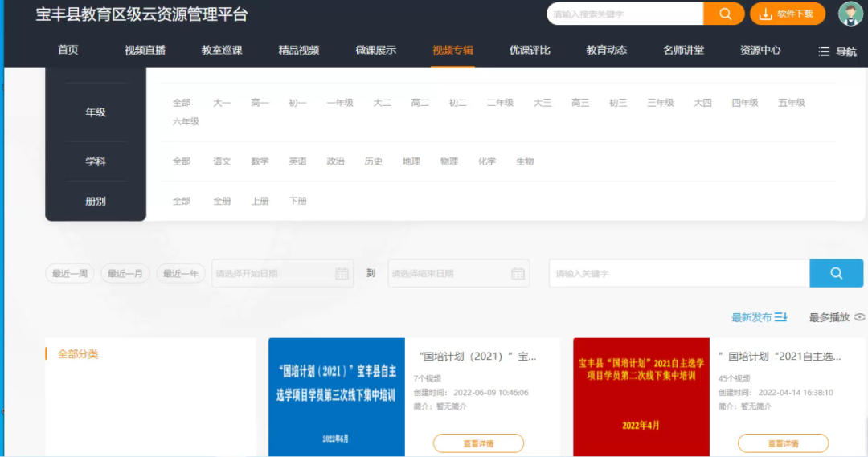The width and height of the screenshot is (868, 457).
Task: Sort by 最多播放 most played
Action: click(x=836, y=317)
